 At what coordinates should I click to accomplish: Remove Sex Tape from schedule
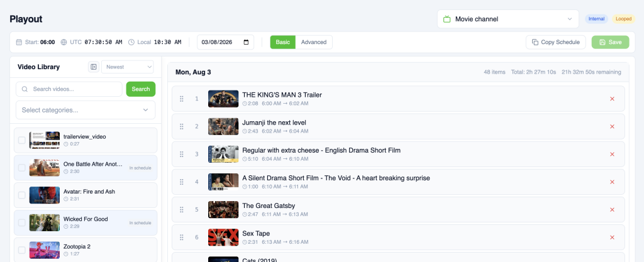[612, 237]
